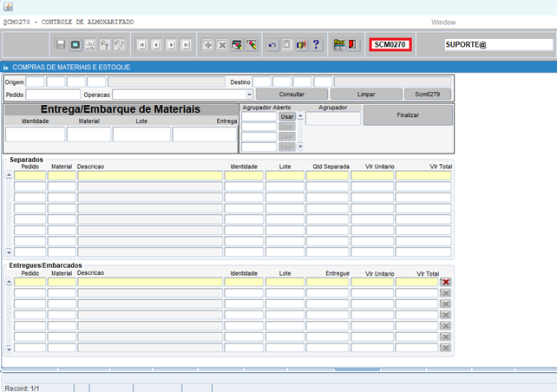Viewport: 557px width, 392px height.
Task: Click the blue undo arrow icon
Action: coord(272,45)
